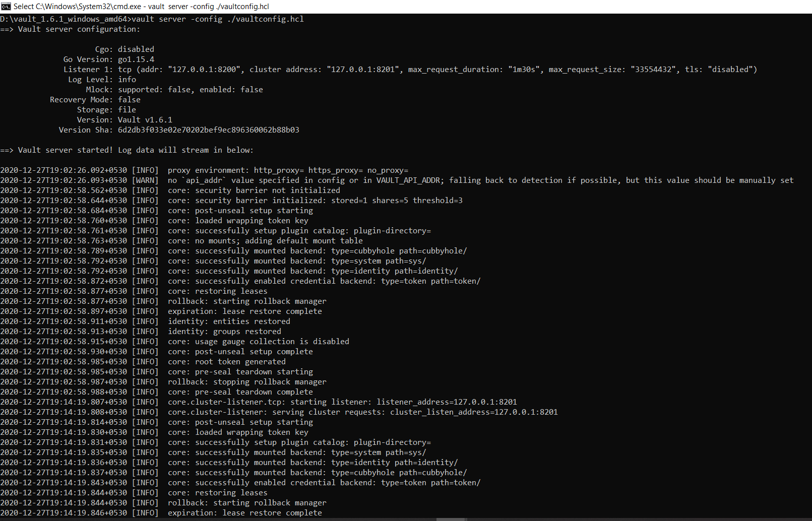Click the 'Version: Vault v1.6.1' line
Viewport: 812px width, 521px height.
[x=124, y=120]
